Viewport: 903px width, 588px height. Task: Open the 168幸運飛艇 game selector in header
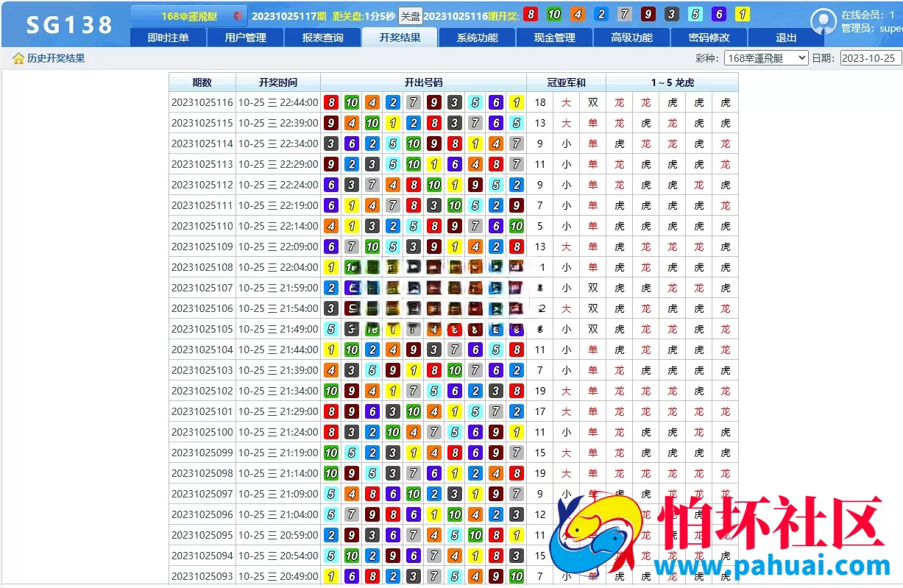[189, 15]
